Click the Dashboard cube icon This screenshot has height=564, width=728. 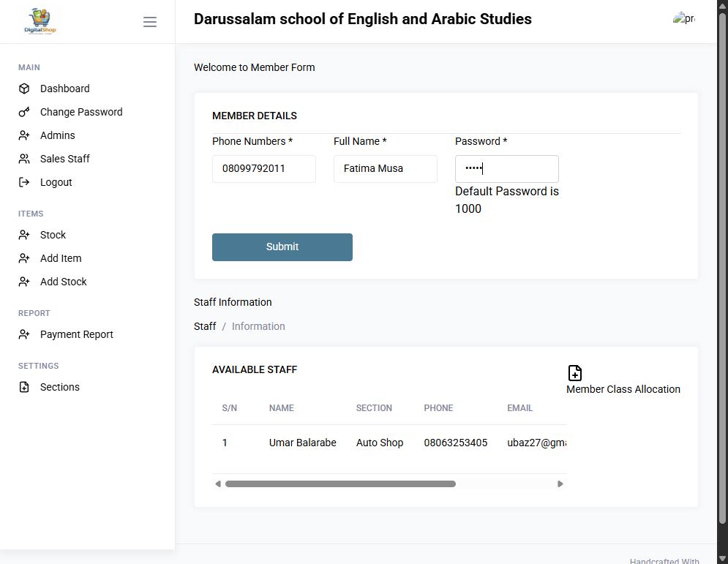(24, 89)
